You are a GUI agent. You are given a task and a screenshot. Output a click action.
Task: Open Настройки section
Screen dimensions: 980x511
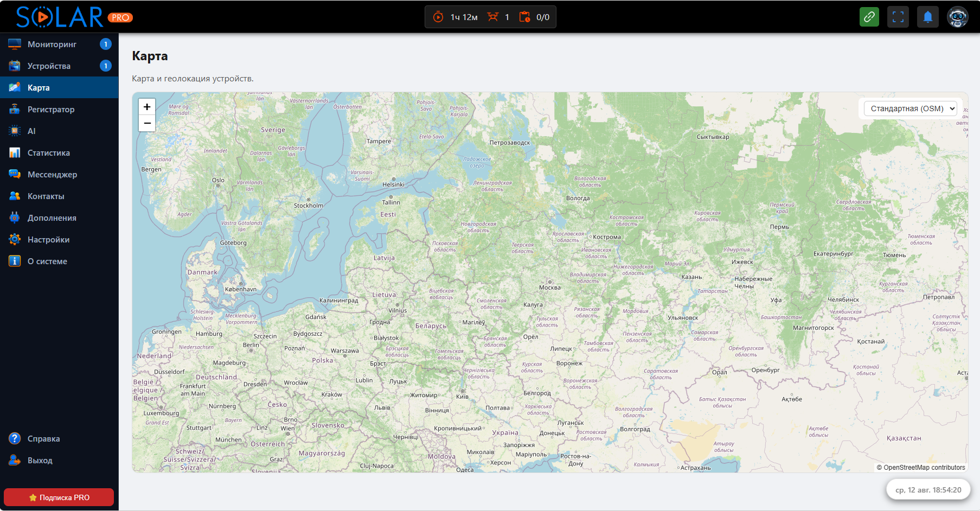tap(59, 239)
